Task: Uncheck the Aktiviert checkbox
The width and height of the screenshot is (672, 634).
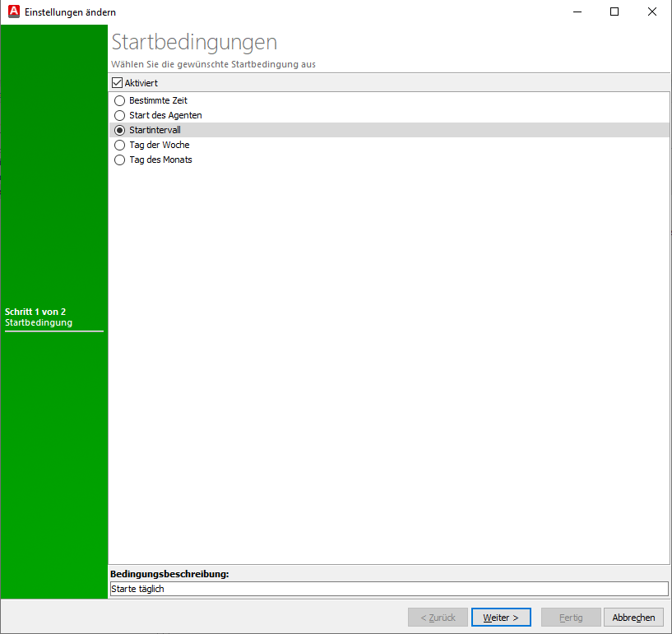Action: coord(117,82)
